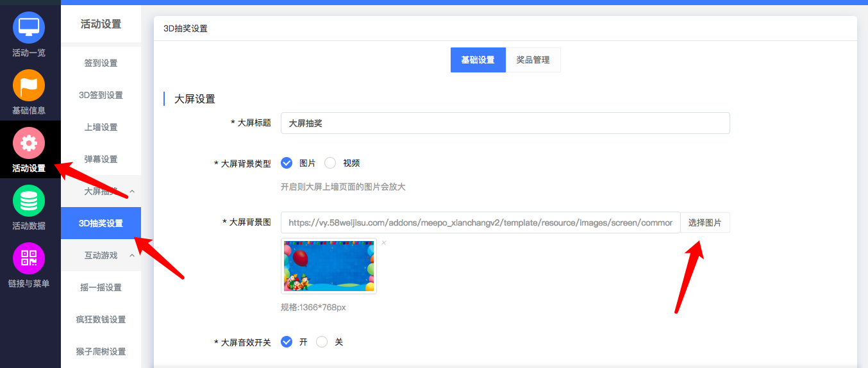Set 大屏音效开关 to 关
The height and width of the screenshot is (368, 868).
point(322,342)
